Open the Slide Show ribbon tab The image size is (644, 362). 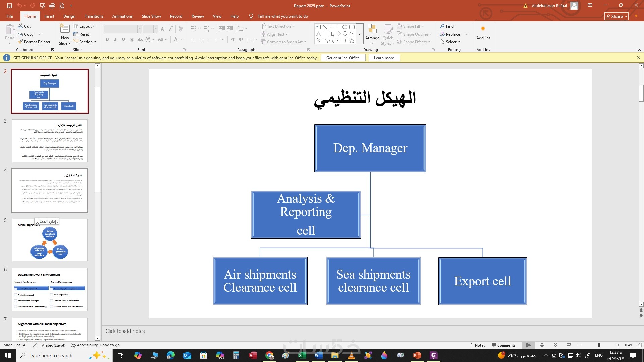tap(151, 16)
